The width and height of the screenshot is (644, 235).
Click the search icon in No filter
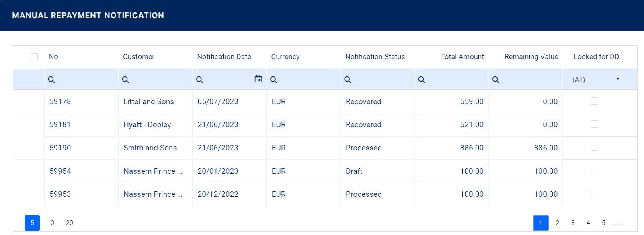point(51,80)
